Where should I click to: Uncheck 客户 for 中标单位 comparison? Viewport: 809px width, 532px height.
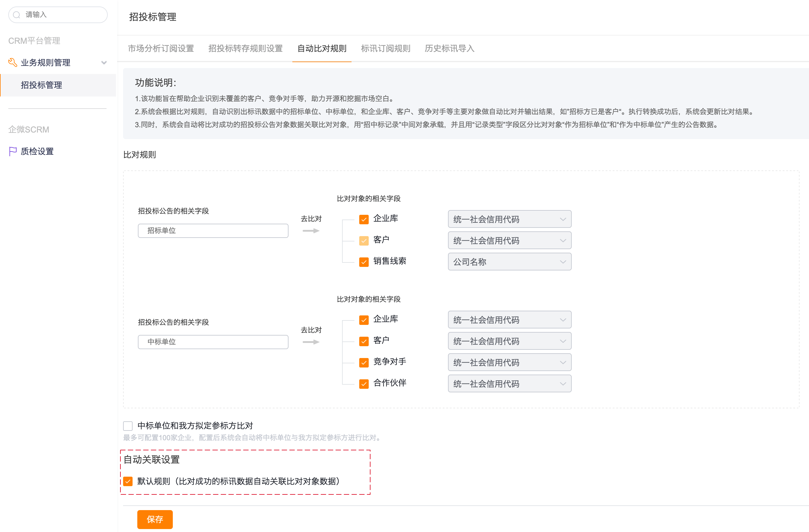(x=364, y=341)
